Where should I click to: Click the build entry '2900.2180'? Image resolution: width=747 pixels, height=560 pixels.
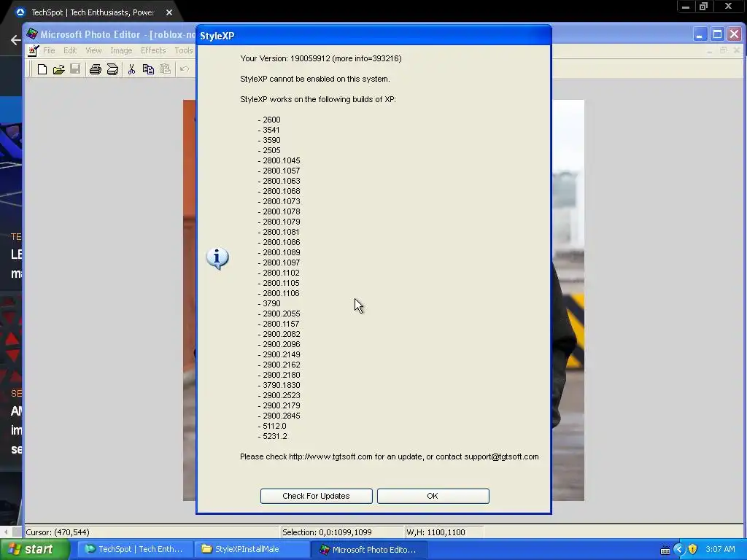[281, 375]
